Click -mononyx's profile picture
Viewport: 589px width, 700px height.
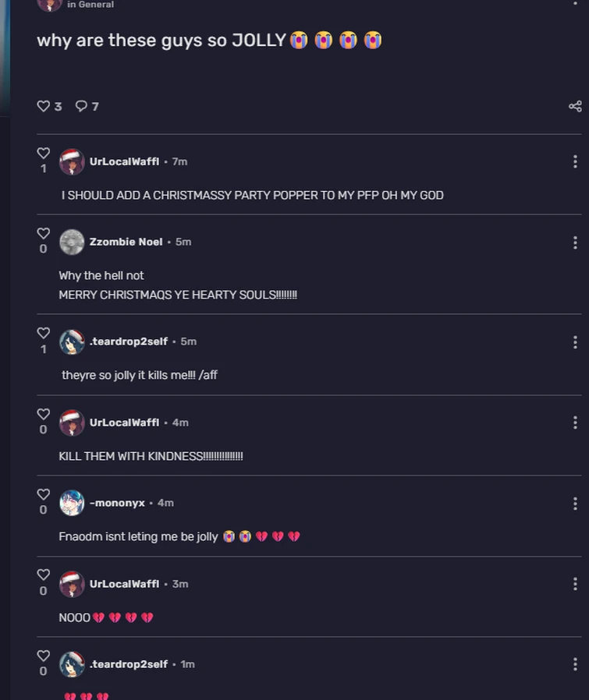coord(72,503)
